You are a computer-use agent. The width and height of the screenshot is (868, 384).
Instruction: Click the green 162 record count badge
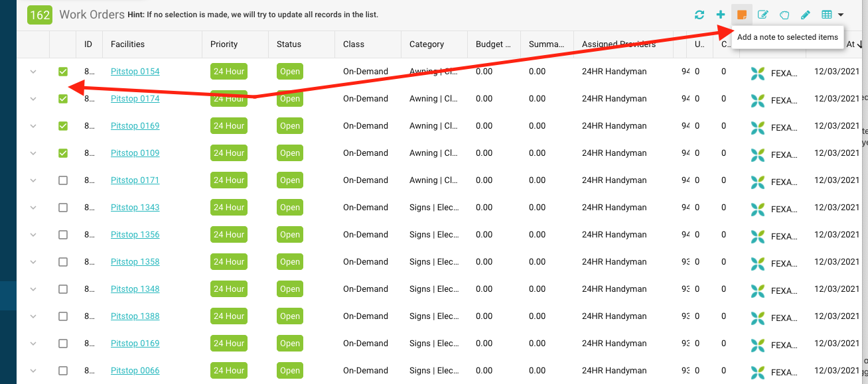[40, 14]
